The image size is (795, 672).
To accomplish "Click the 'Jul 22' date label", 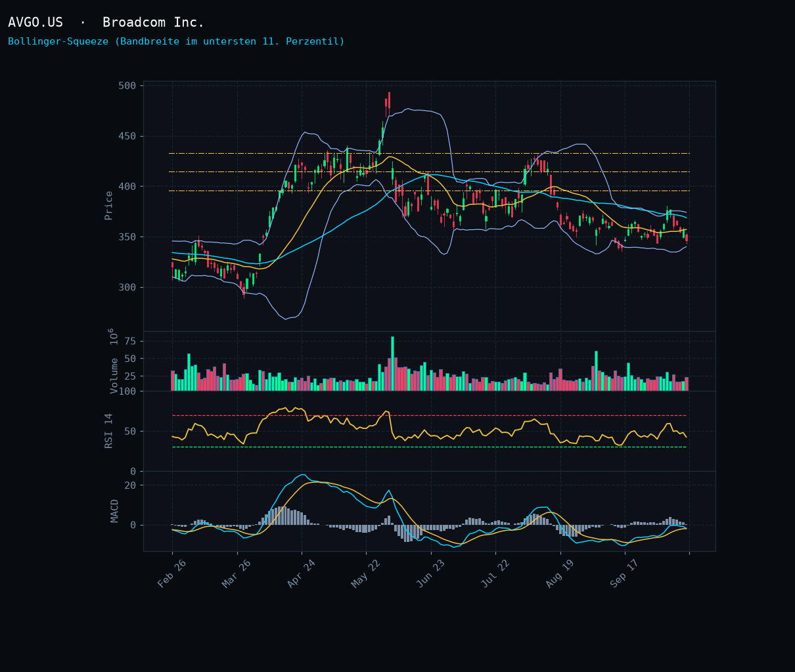I will [494, 573].
